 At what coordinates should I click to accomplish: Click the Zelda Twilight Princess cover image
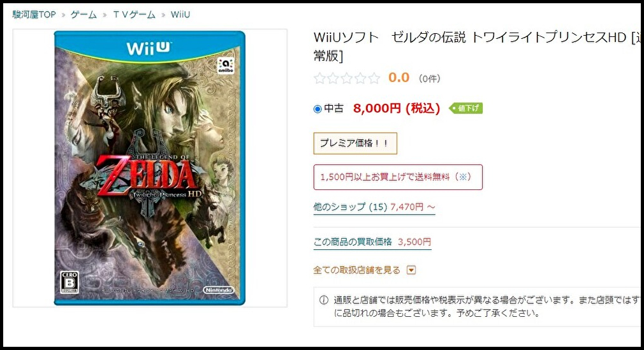(x=149, y=168)
